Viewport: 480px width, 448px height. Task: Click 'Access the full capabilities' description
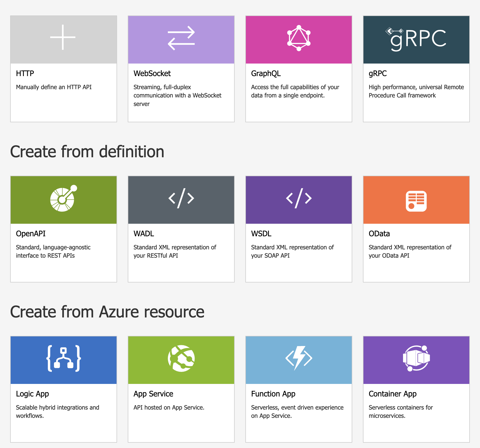[x=295, y=91]
